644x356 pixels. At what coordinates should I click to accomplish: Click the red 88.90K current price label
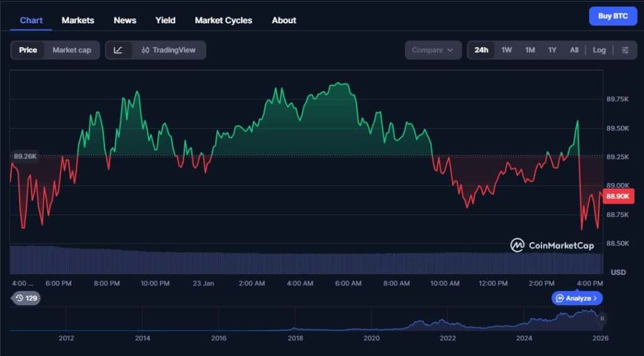click(619, 197)
